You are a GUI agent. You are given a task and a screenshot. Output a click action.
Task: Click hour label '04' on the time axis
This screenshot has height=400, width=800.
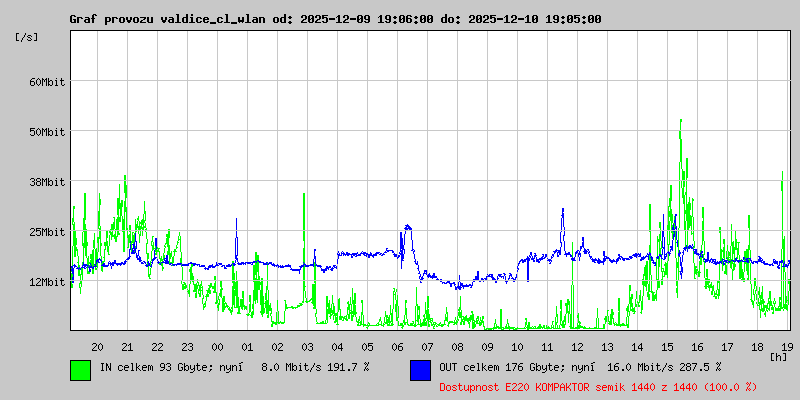(x=337, y=347)
